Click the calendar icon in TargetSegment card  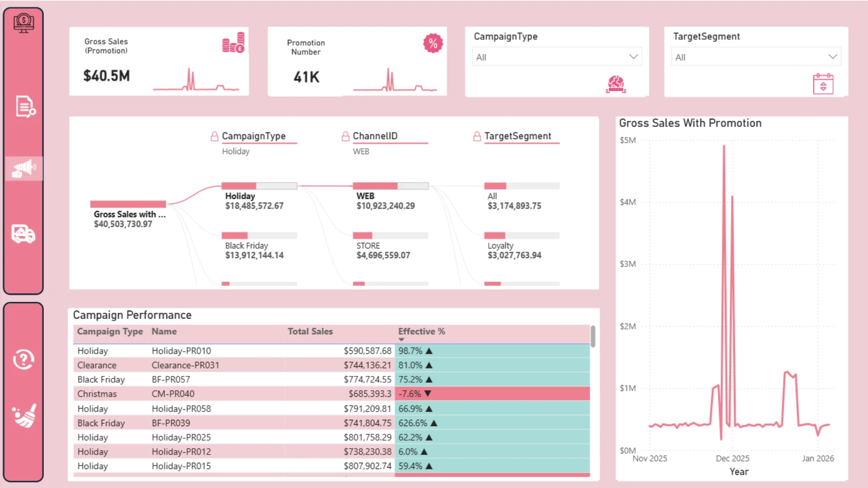pyautogui.click(x=823, y=84)
